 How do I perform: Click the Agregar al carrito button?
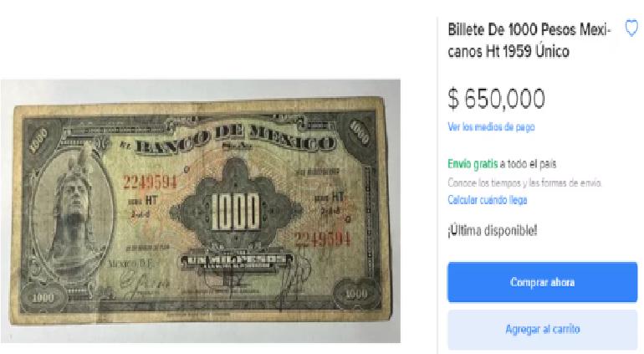tap(542, 330)
